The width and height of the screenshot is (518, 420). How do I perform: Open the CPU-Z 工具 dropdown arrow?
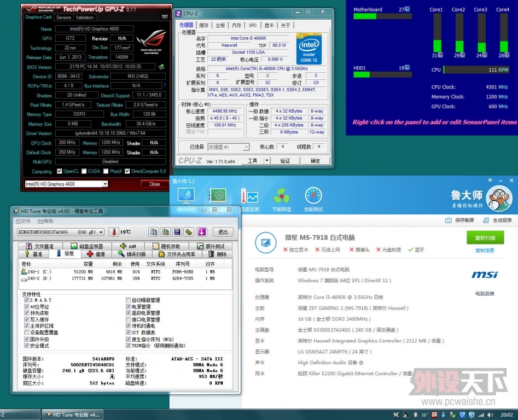pyautogui.click(x=267, y=161)
